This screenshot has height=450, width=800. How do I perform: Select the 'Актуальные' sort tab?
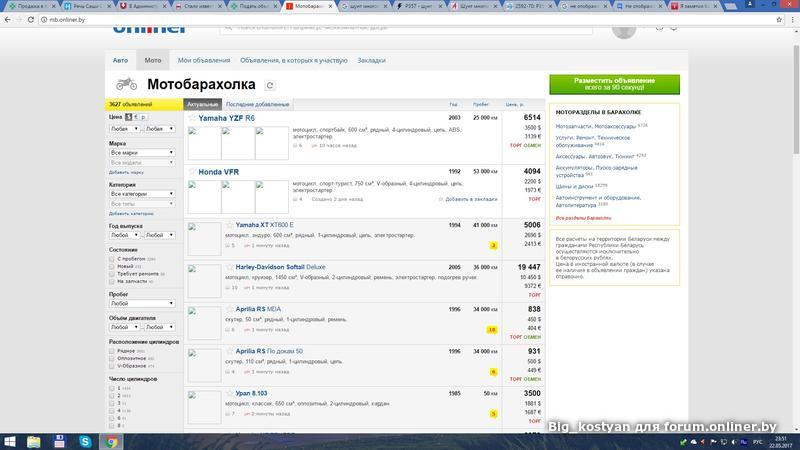tap(203, 104)
